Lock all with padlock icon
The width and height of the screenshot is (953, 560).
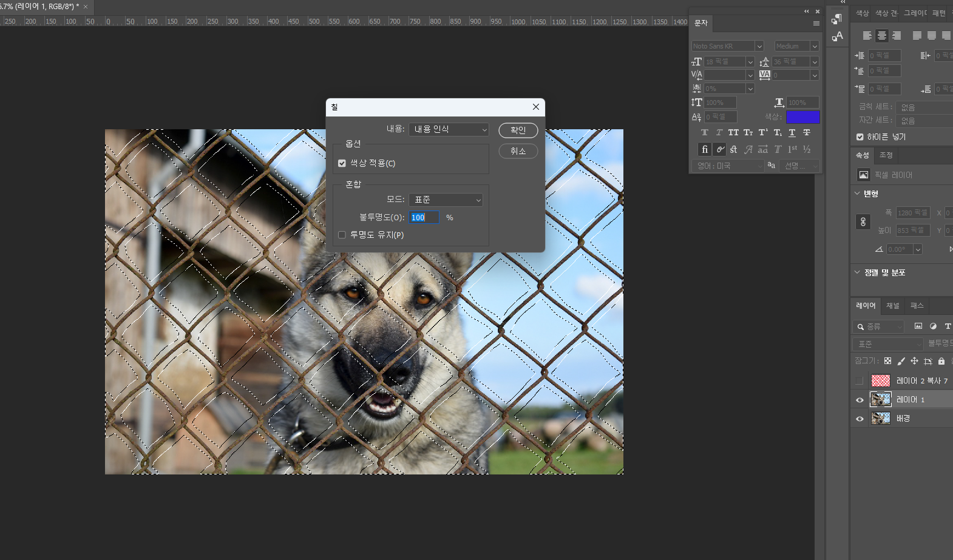coord(941,361)
